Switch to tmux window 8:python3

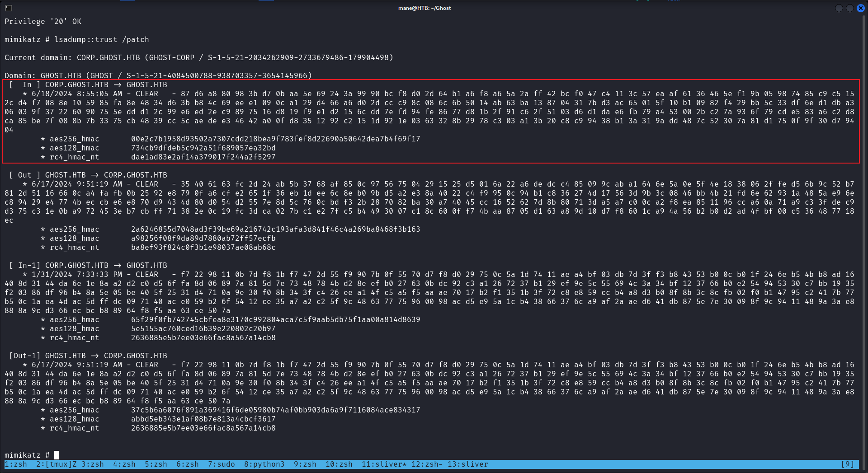264,464
